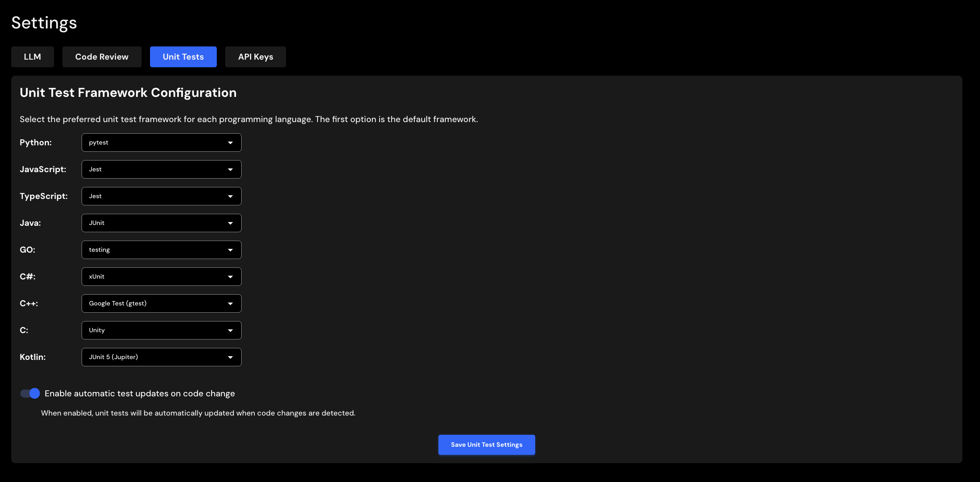Switch to the LLM tab
This screenshot has width=980, height=482.
(x=32, y=56)
